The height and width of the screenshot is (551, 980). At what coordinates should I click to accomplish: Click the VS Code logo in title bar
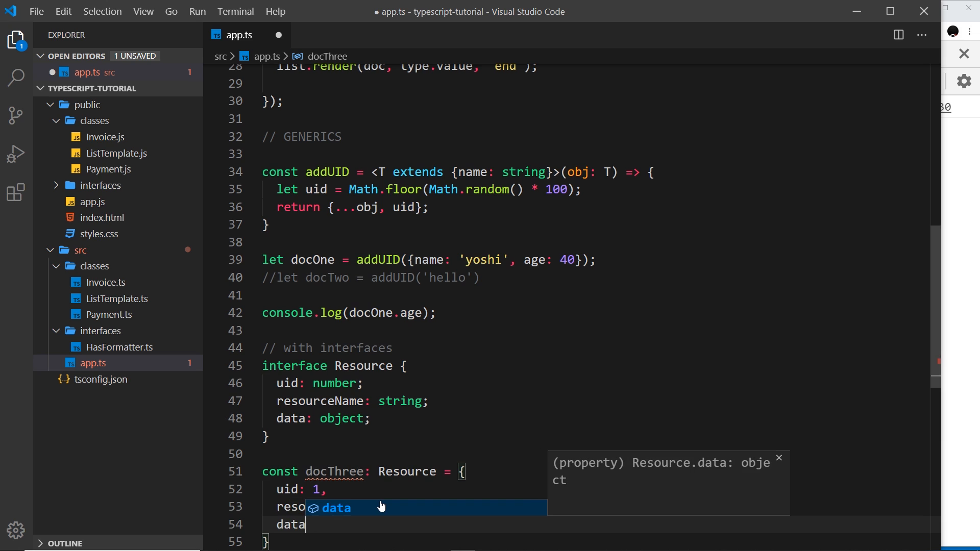[11, 11]
